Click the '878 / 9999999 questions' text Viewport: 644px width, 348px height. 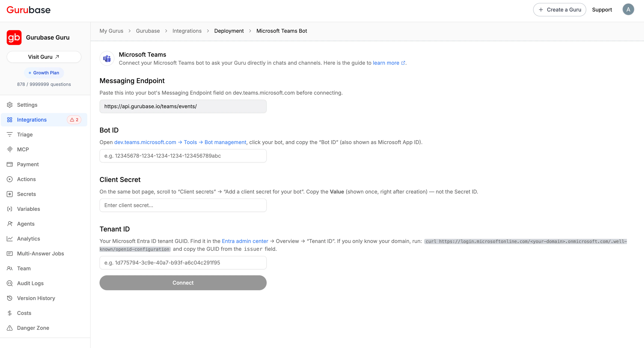click(x=44, y=84)
